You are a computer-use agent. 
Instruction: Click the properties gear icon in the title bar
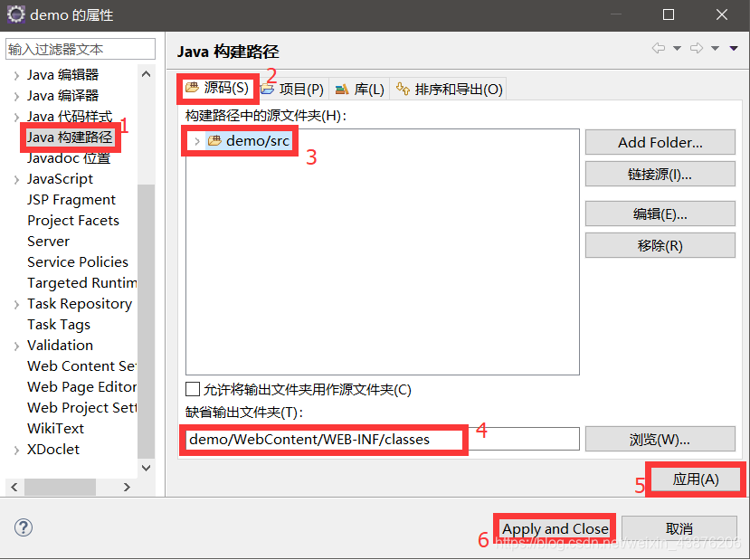15,14
